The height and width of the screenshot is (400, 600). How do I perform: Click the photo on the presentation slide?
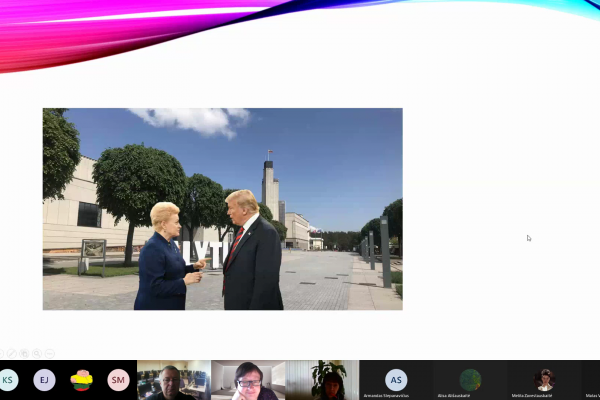click(x=223, y=209)
